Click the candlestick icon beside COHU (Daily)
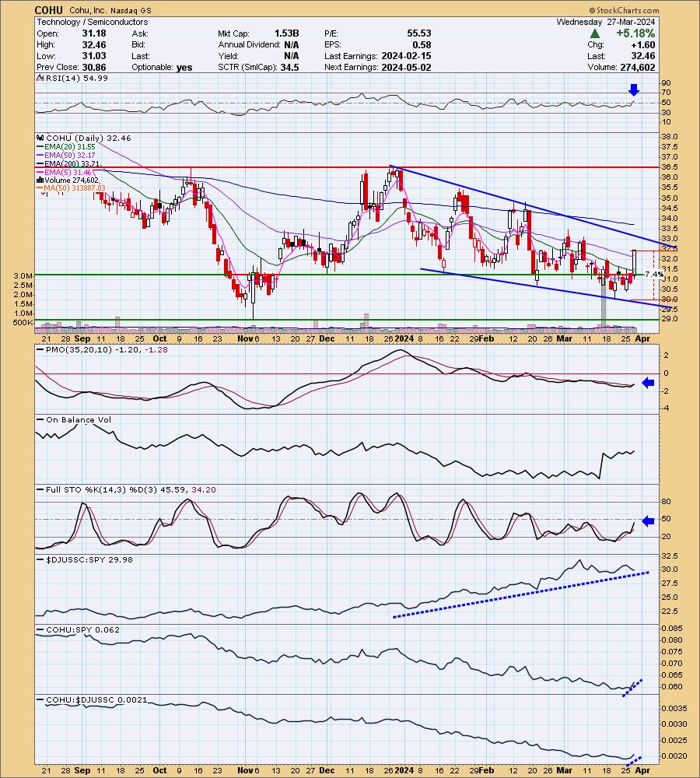Viewport: 700px width, 778px height. 40,138
